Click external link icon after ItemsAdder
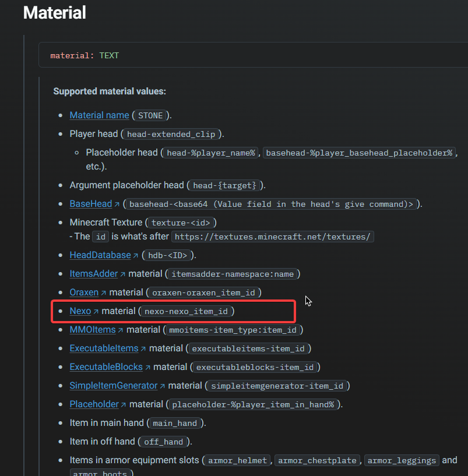This screenshot has height=476, width=468. [x=123, y=274]
